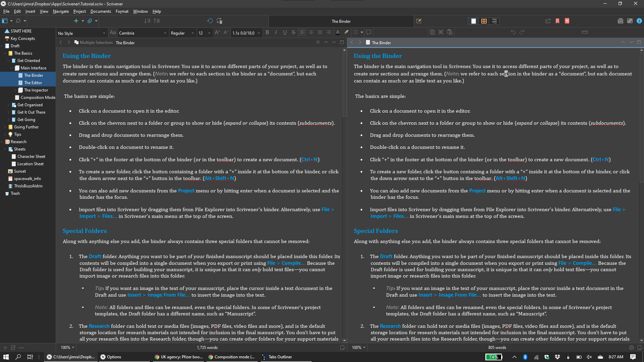Open Tabs Outliner in the taskbar
Screen dimensions: 644x362
[x=280, y=357]
